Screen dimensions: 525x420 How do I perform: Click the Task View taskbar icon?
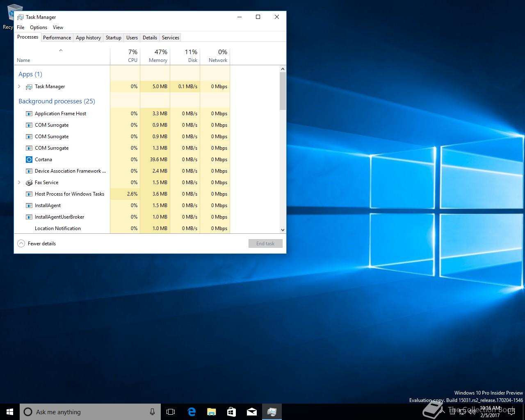171,412
